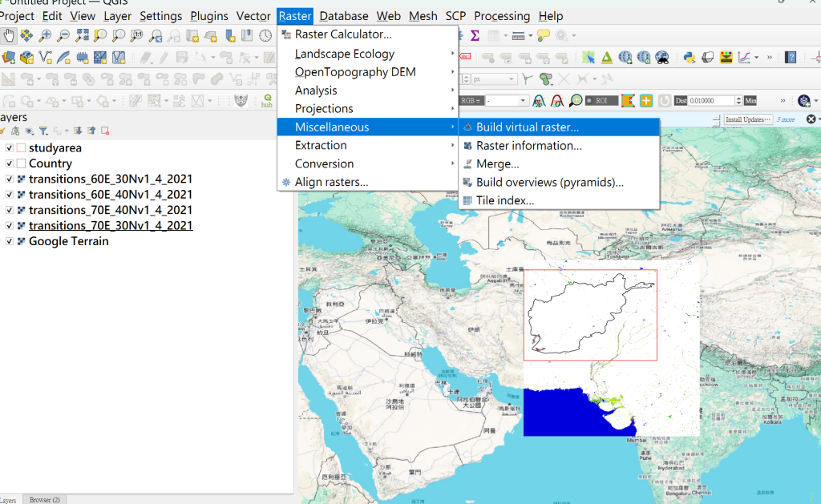
Task: Toggle visibility of Google Terrain layer
Action: (10, 241)
